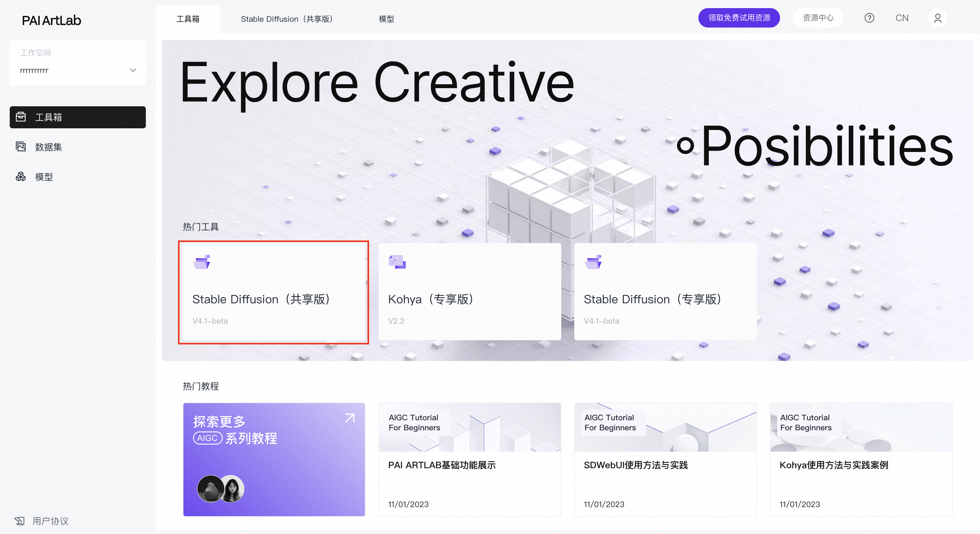Click arrow icon on AIGC tutorials banner
The image size is (980, 534).
[350, 418]
